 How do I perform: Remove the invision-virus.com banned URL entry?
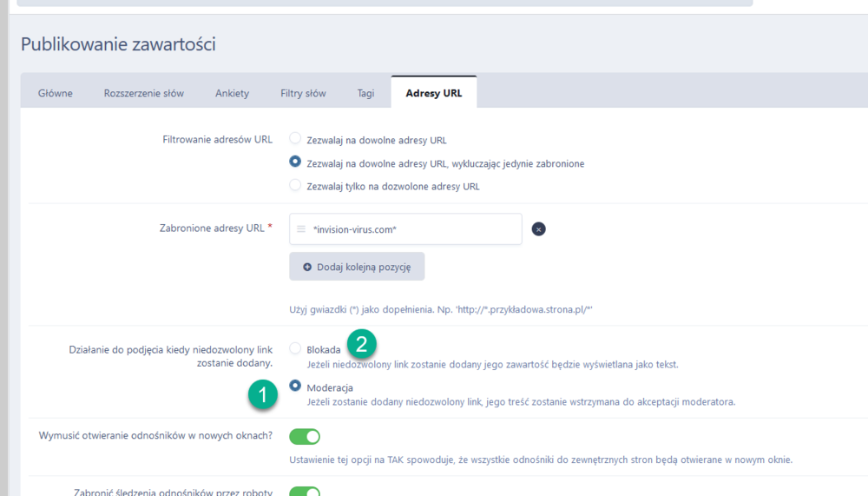tap(538, 229)
